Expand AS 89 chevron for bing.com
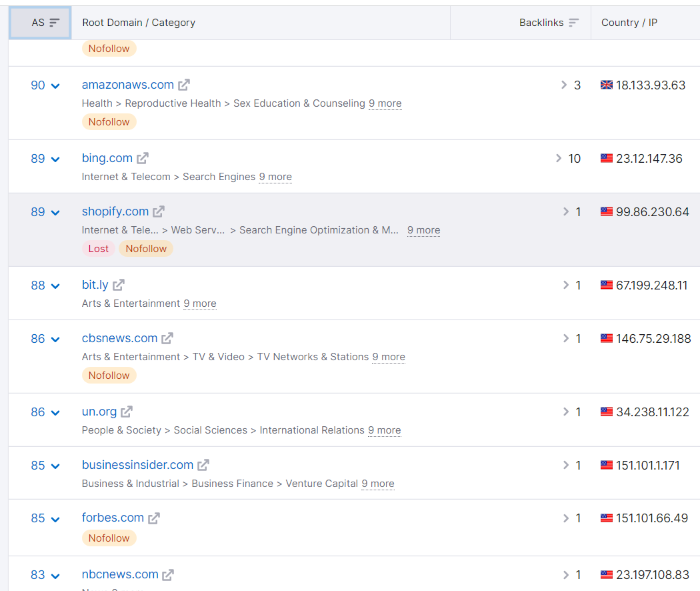The width and height of the screenshot is (700, 591). tap(55, 159)
